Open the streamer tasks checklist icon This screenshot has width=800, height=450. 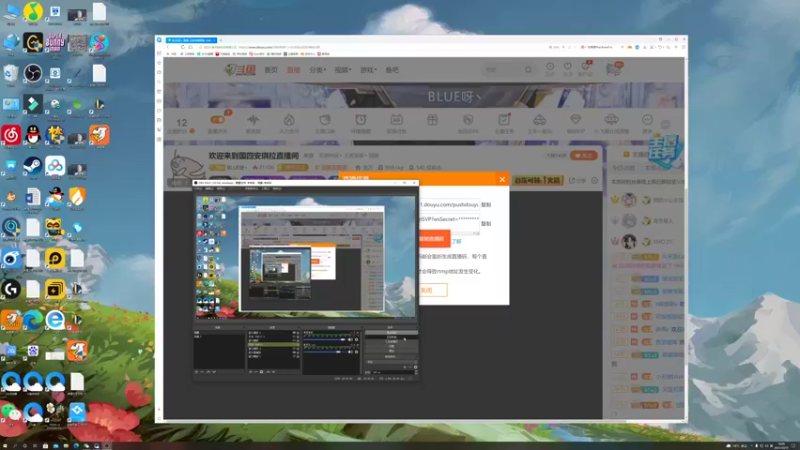(504, 120)
